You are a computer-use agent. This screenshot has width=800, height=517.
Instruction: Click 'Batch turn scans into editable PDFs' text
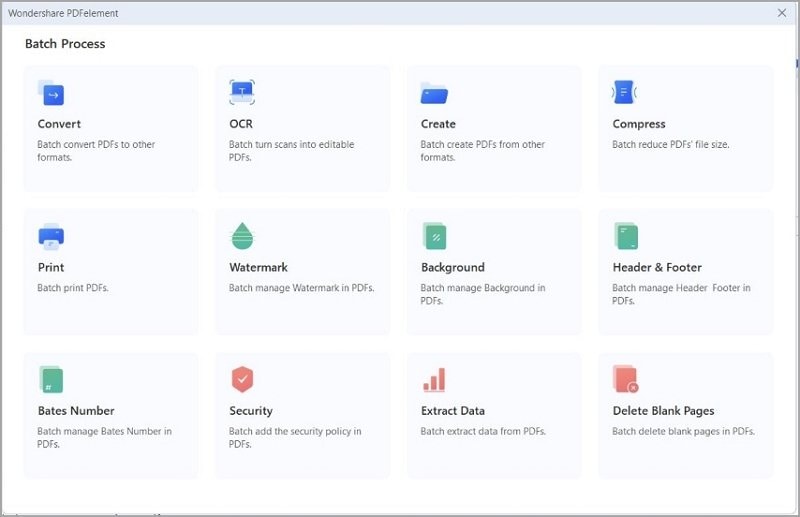[x=291, y=151]
